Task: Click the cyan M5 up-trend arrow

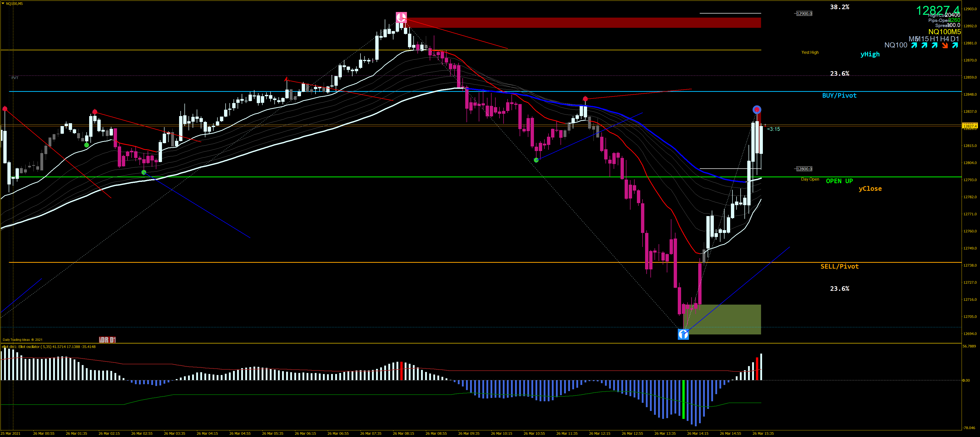Action: tap(914, 46)
